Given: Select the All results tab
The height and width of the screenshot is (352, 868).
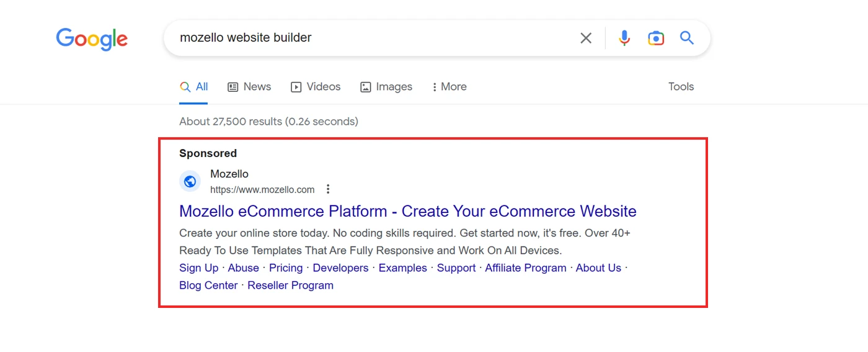Looking at the screenshot, I should click(193, 87).
